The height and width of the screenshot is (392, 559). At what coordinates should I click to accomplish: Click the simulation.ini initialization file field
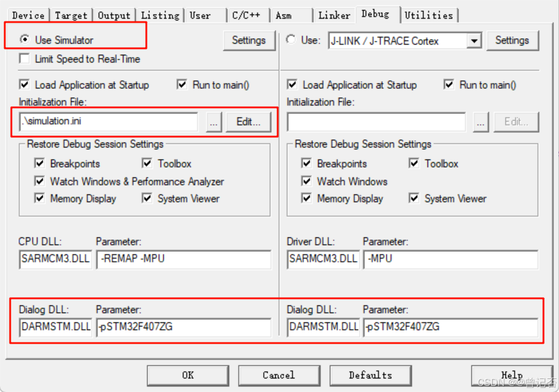108,121
